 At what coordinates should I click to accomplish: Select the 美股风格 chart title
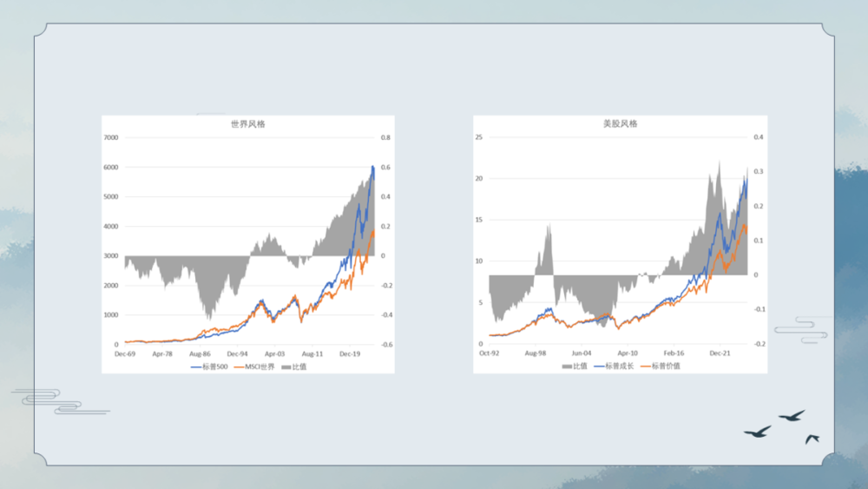[x=620, y=124]
